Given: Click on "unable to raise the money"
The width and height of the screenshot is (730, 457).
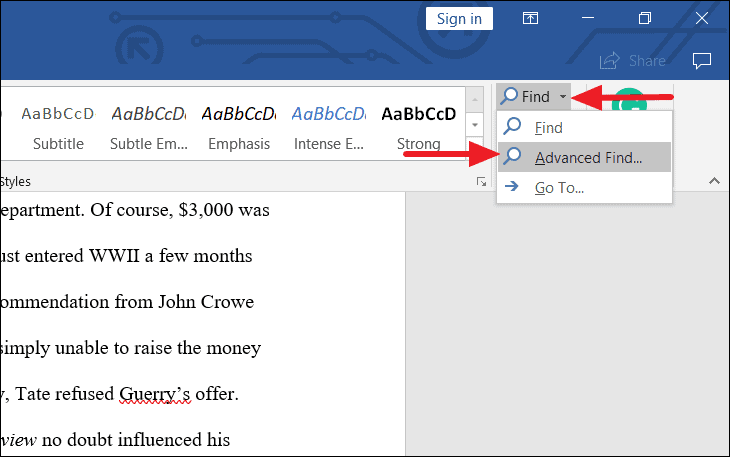Looking at the screenshot, I should (x=158, y=348).
